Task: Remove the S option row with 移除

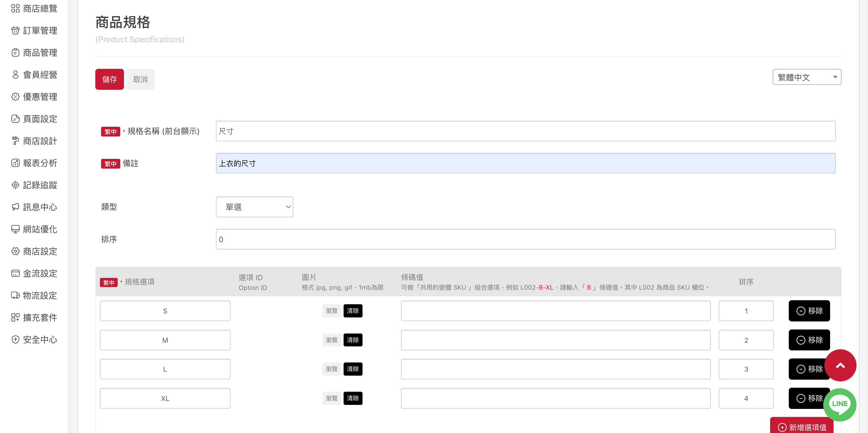Action: coord(809,311)
